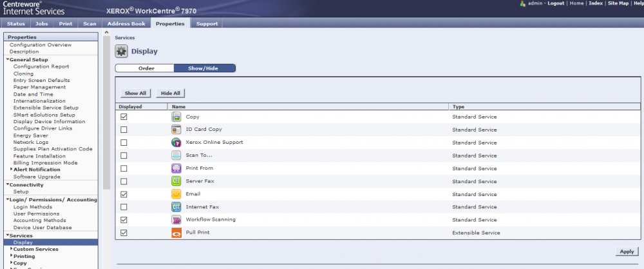Click the Workflow Scanning icon
The height and width of the screenshot is (269, 644).
click(176, 220)
